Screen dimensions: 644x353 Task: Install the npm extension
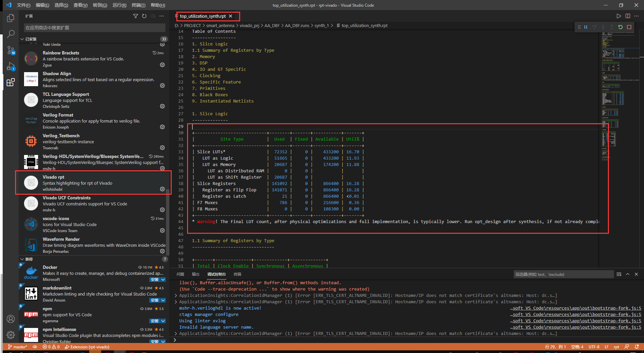point(155,321)
